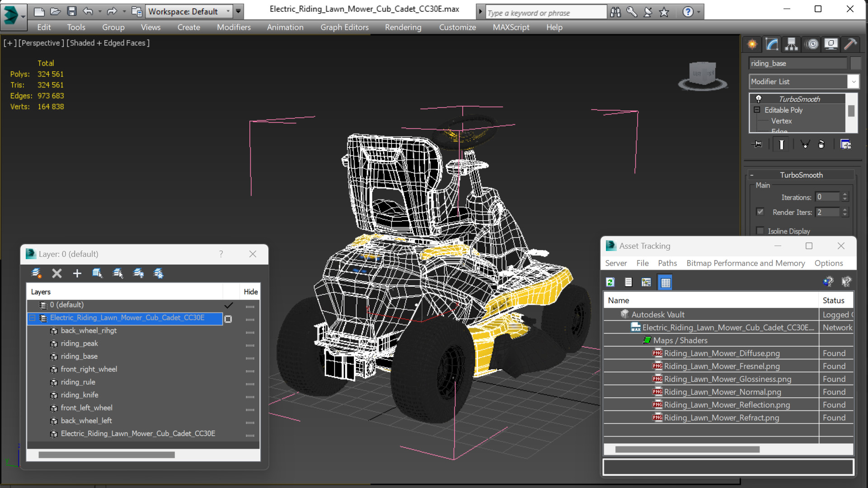Click the [+] viewport options label
868x488 pixels.
pyautogui.click(x=10, y=43)
